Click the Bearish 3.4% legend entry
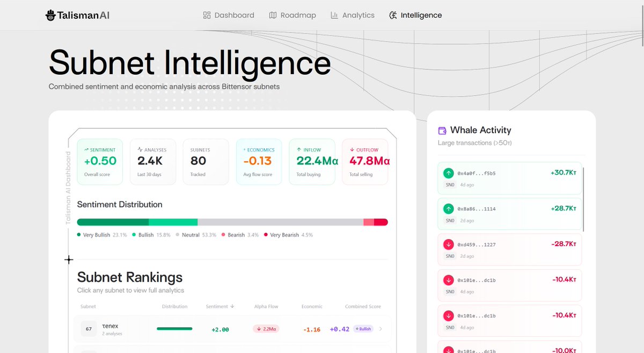The width and height of the screenshot is (644, 353). pos(240,235)
